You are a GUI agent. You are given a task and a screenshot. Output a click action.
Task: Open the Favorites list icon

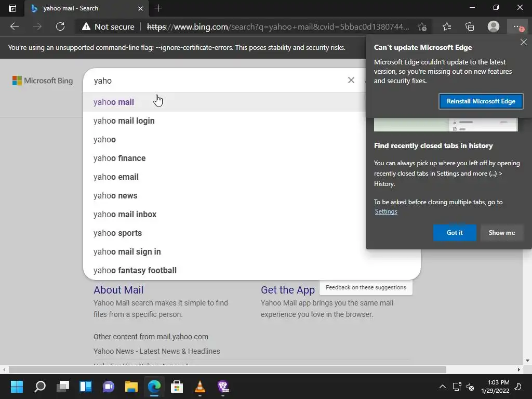click(x=447, y=26)
